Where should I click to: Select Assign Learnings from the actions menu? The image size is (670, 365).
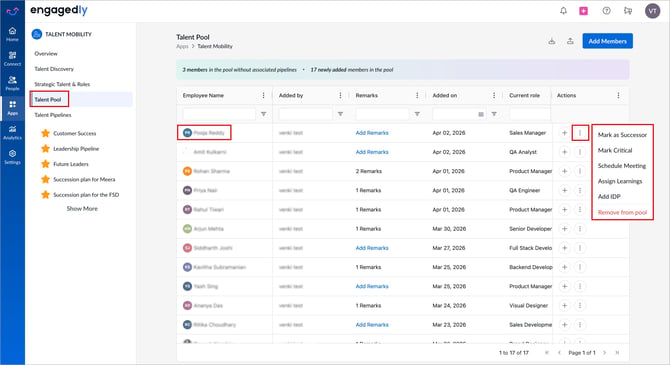pos(620,181)
